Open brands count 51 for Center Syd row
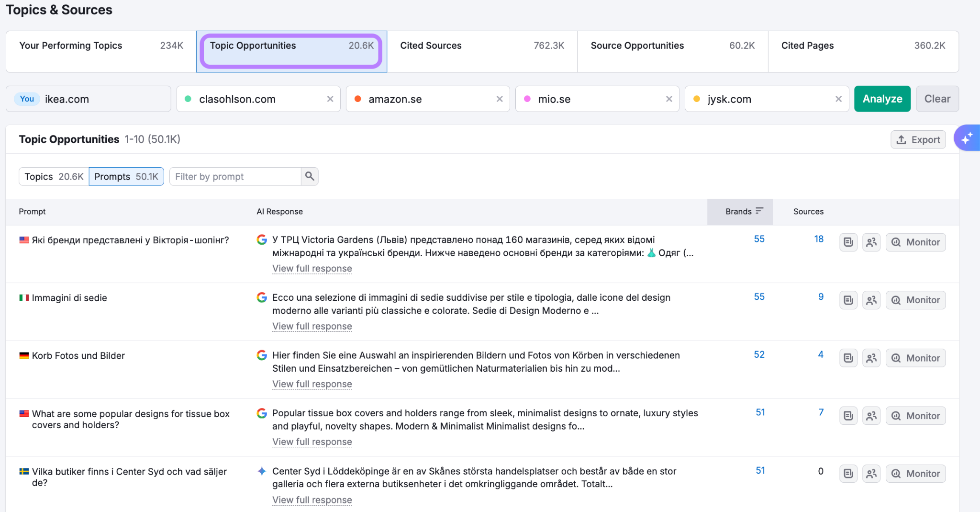980x512 pixels. [x=760, y=471]
